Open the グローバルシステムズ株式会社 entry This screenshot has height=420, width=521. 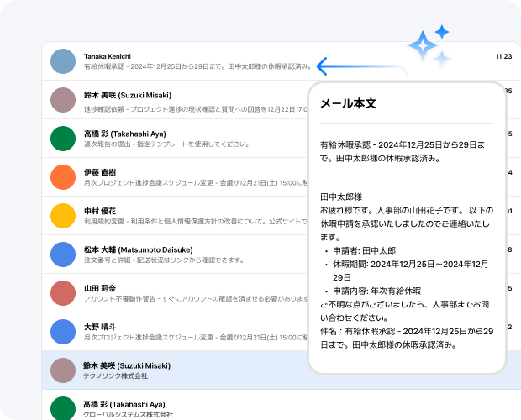[129, 414]
